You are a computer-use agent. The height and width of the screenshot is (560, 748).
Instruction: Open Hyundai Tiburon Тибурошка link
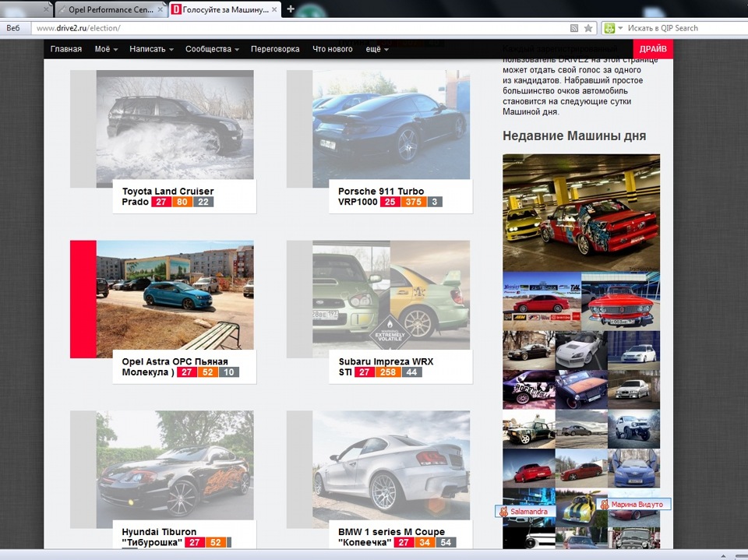tap(159, 537)
